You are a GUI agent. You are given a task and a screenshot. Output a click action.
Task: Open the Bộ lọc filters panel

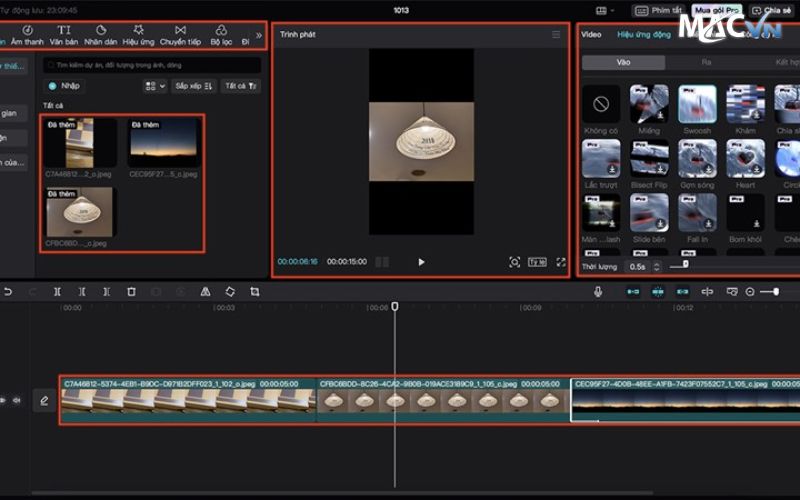click(221, 35)
